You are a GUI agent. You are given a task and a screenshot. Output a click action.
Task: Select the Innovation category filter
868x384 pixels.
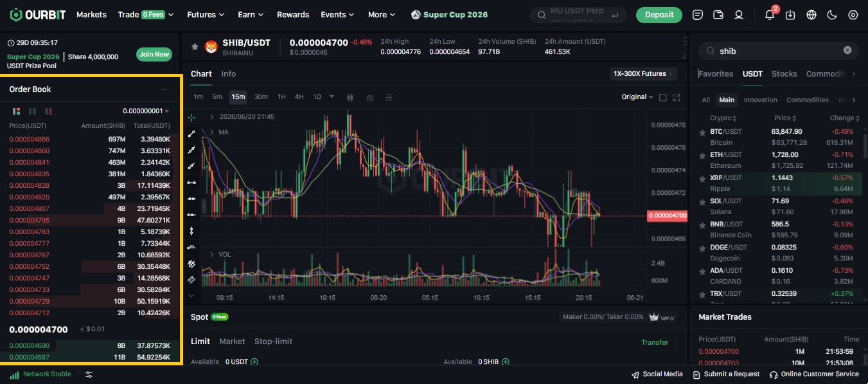pyautogui.click(x=760, y=100)
